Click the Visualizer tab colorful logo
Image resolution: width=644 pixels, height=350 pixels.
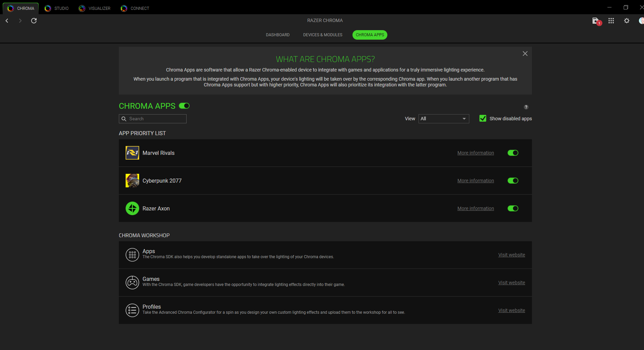click(x=82, y=8)
